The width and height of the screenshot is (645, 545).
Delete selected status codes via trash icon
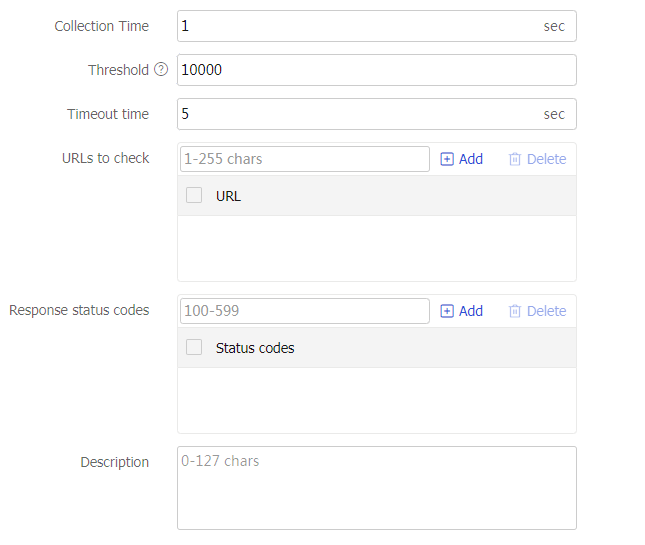[x=537, y=311]
